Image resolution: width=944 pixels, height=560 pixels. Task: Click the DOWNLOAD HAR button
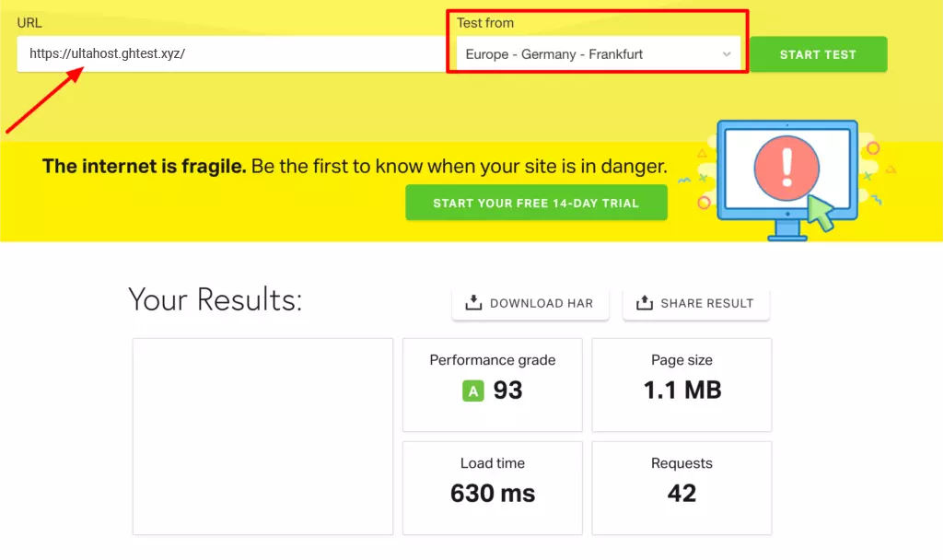(530, 301)
